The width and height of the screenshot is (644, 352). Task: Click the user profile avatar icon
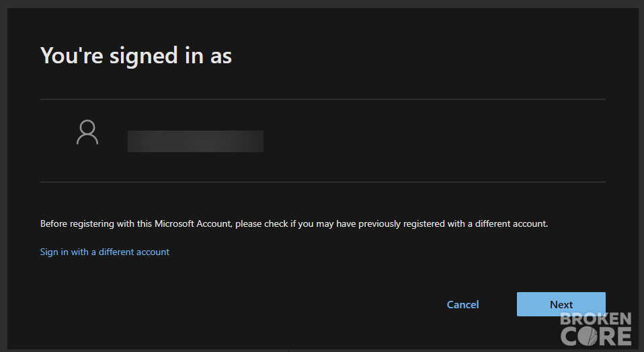[87, 132]
